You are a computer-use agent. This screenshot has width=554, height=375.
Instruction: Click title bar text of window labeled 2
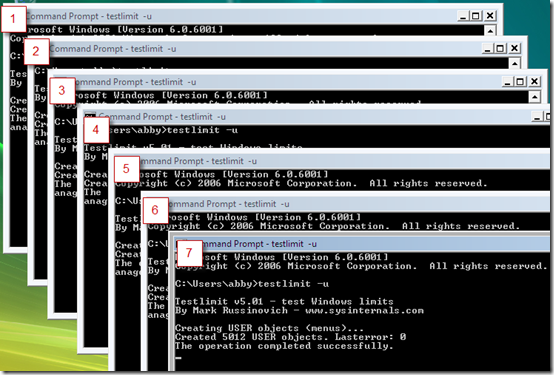tap(113, 49)
